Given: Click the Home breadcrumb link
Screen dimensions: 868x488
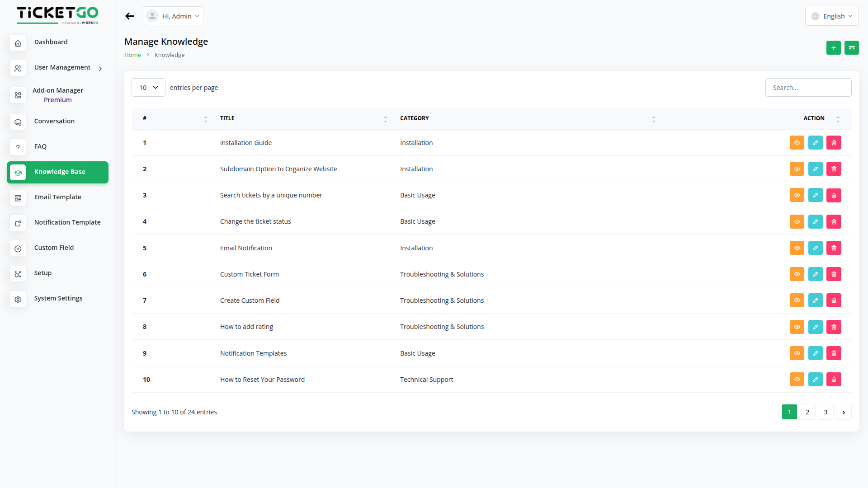Looking at the screenshot, I should click(x=132, y=55).
